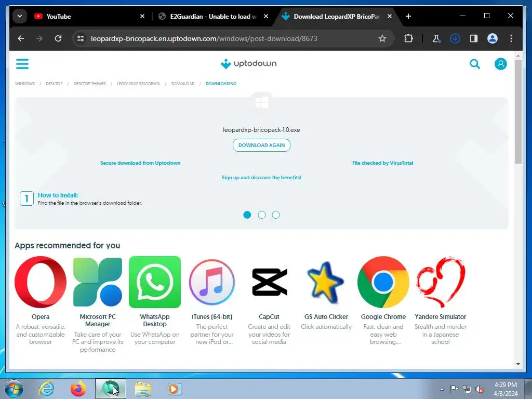Image resolution: width=532 pixels, height=399 pixels.
Task: Open the taskbar clock showing 4:29 PM
Action: tap(506, 389)
